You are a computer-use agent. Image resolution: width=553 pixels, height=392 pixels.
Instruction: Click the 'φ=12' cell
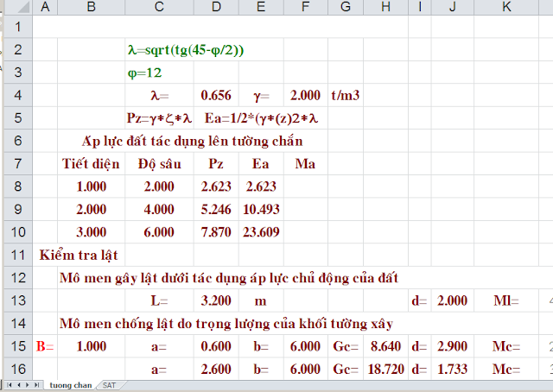146,73
